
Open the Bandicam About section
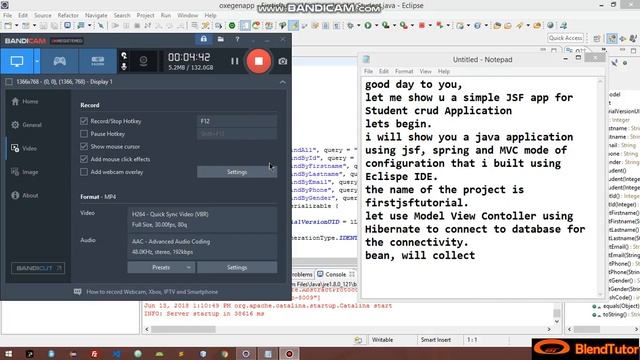click(x=25, y=195)
